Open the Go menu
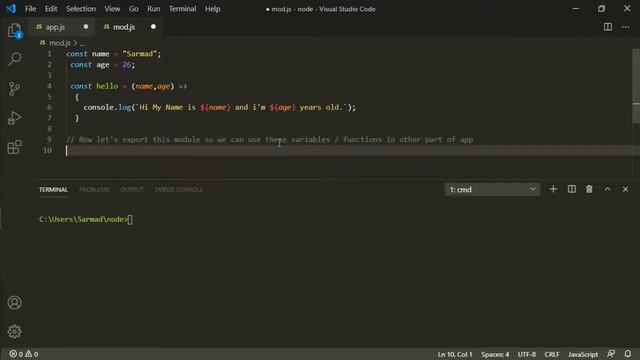Screen dimensions: 640x360 click(133, 9)
